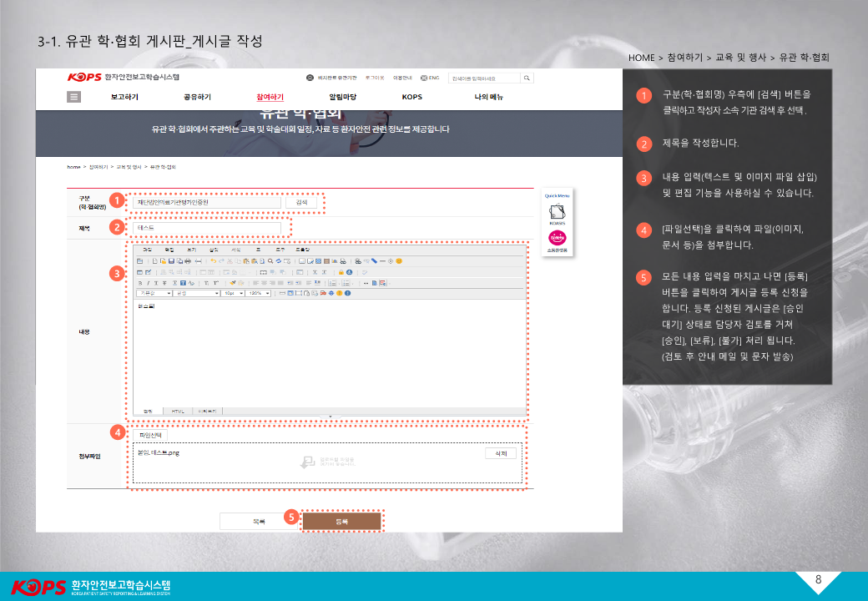The height and width of the screenshot is (601, 868).
Task: Click the yellow smiley emoticon icon
Action: pos(399,261)
